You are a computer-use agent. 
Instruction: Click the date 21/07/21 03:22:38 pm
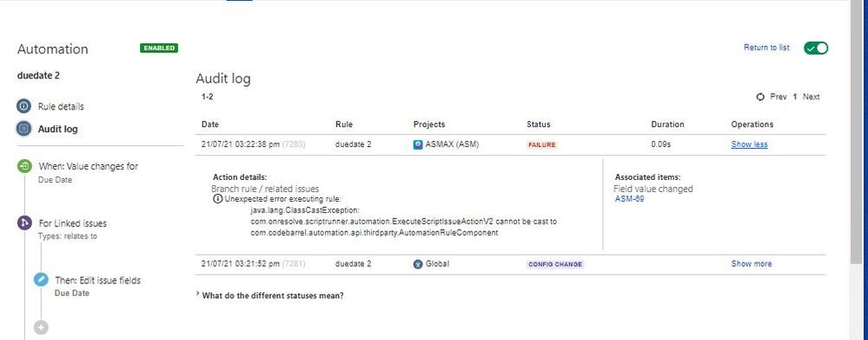241,144
